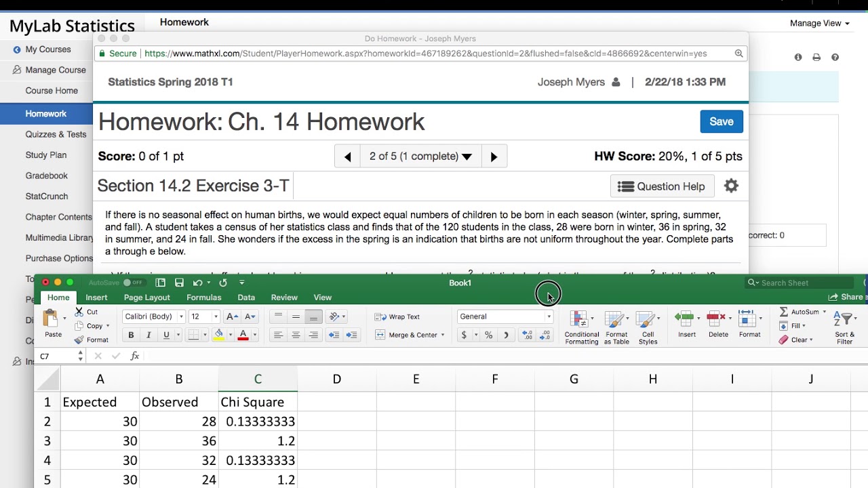Click the Paste clipboard icon in Excel

[x=51, y=318]
